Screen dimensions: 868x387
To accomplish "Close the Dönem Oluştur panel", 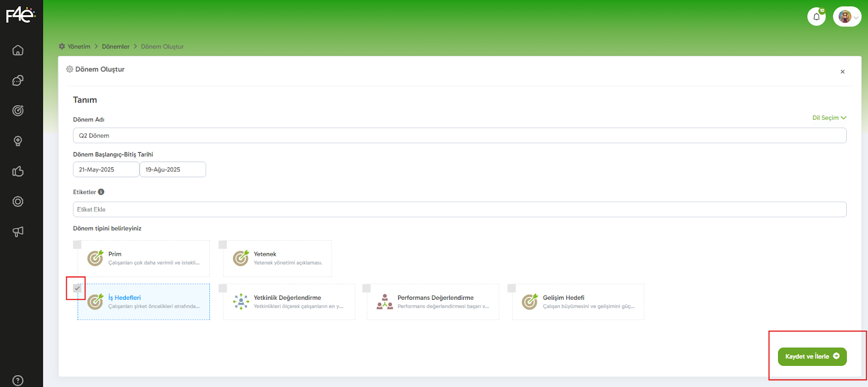I will [843, 72].
